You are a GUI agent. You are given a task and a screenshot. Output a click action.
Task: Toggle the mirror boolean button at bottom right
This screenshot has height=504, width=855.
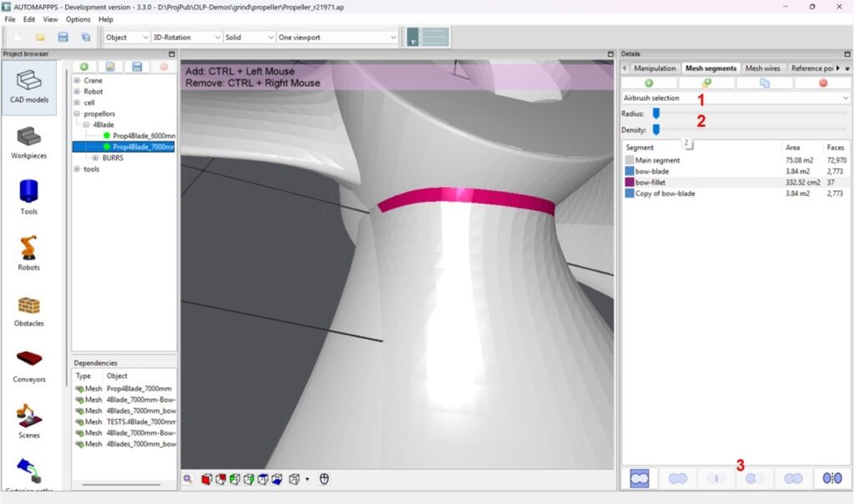coord(832,478)
